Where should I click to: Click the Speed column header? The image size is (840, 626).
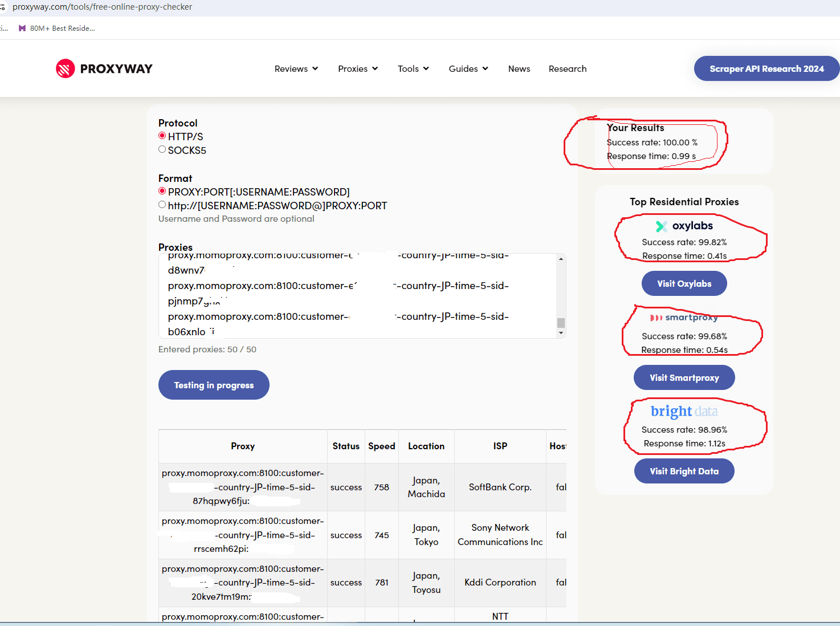coord(382,446)
